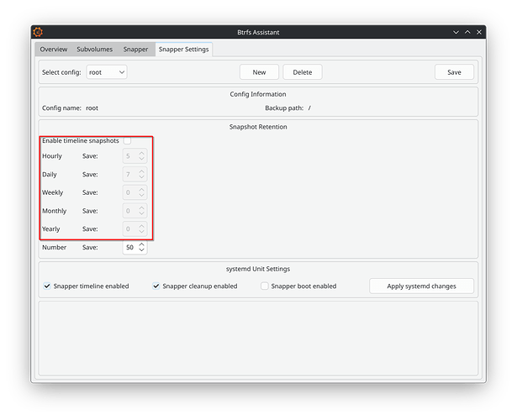Increase the Monthly save count
The image size is (517, 420).
click(x=142, y=207)
